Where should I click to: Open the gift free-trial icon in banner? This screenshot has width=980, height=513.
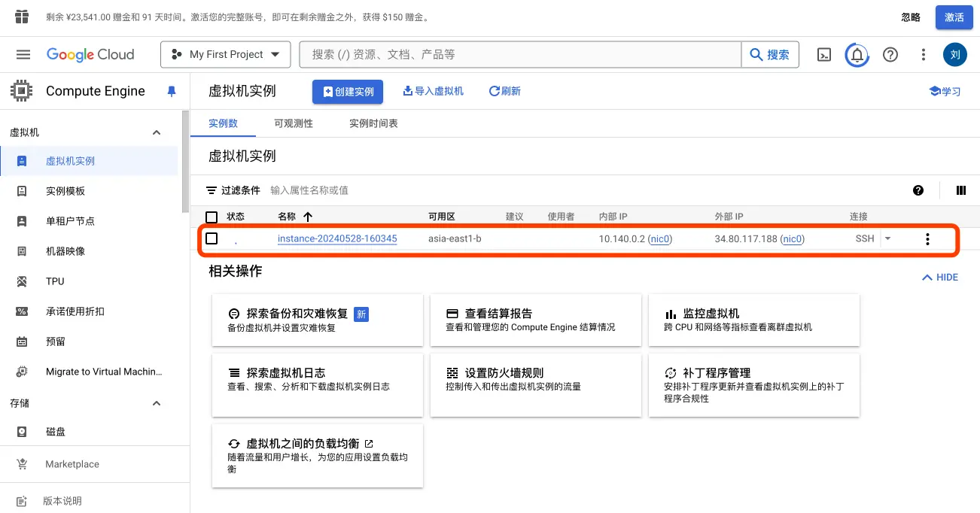click(x=22, y=17)
